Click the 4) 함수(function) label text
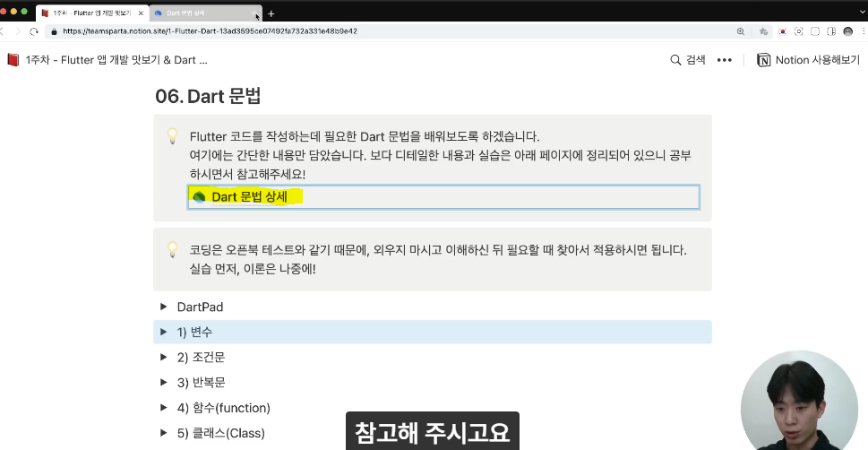 coord(224,408)
